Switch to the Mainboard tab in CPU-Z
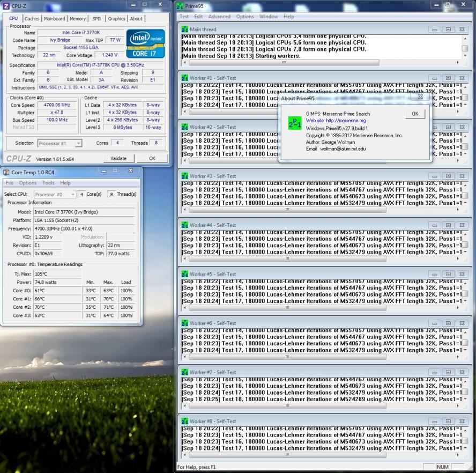 click(54, 19)
